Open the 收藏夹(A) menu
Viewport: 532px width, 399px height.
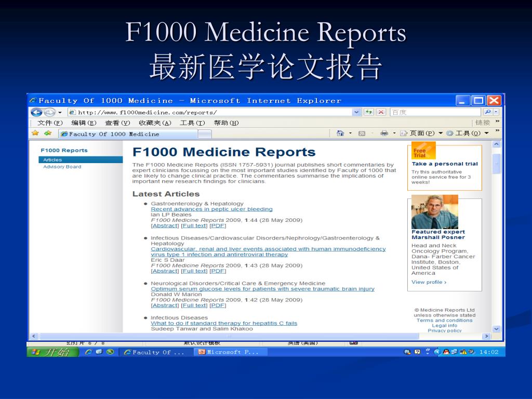point(155,123)
